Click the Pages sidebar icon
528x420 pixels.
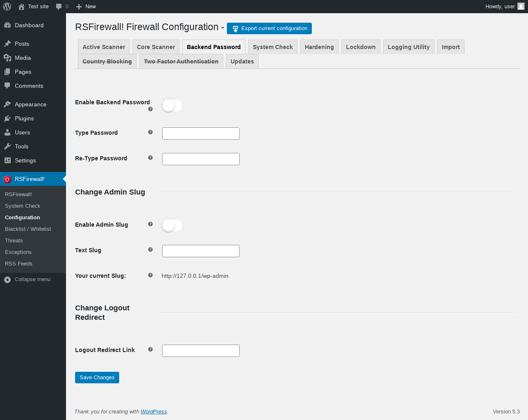click(7, 72)
